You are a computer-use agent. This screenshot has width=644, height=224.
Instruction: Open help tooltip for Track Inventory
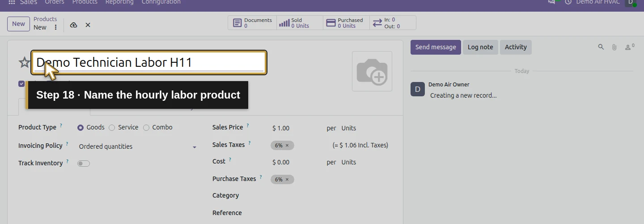tap(67, 161)
